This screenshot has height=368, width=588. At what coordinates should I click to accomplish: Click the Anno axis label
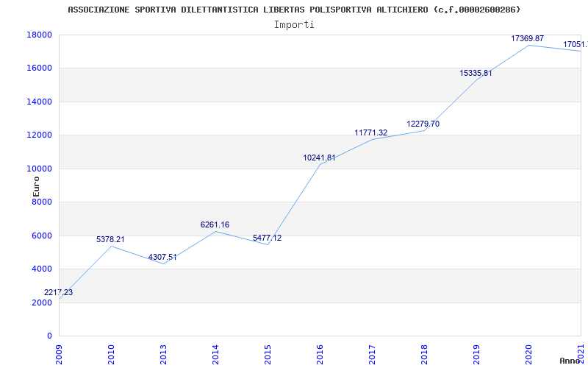pos(570,361)
